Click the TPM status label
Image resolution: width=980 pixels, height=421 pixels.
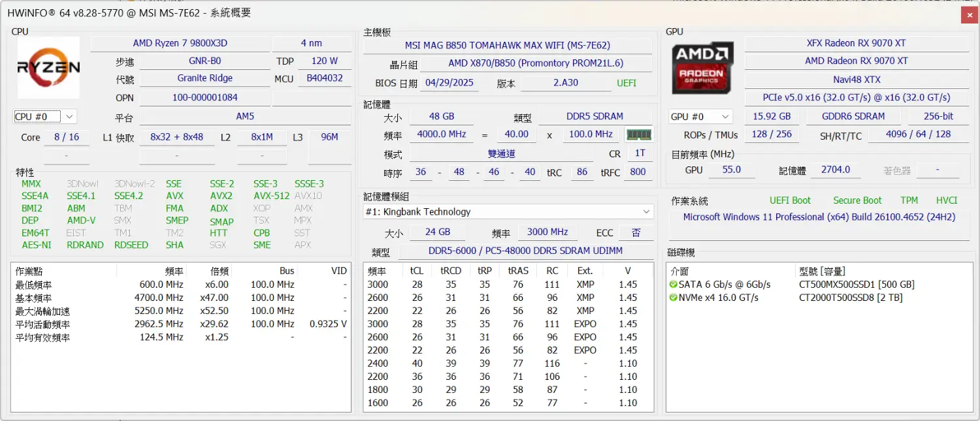[909, 200]
